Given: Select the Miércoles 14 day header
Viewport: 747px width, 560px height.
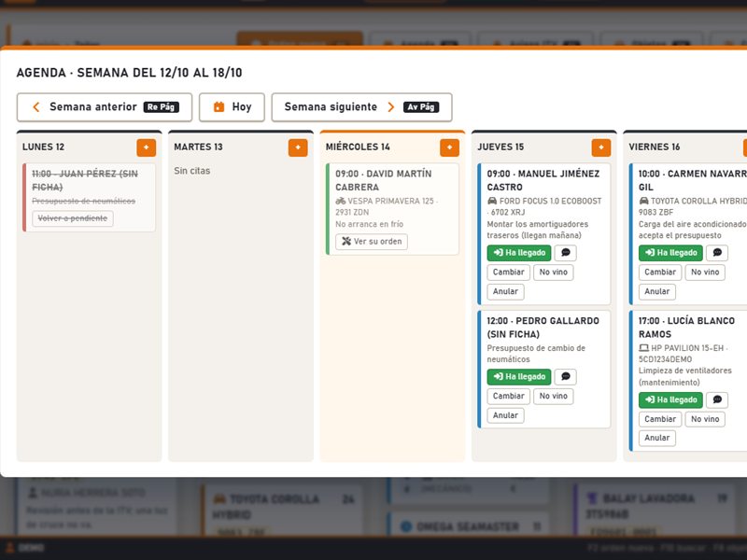Looking at the screenshot, I should tap(358, 147).
